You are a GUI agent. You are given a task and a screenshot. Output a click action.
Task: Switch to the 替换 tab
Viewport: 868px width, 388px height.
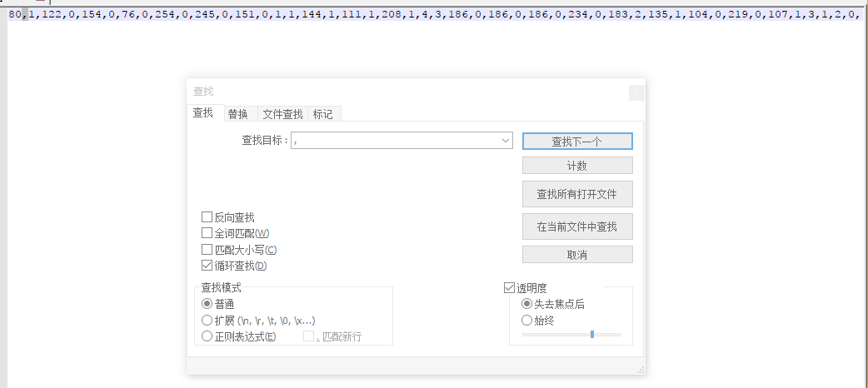click(238, 114)
